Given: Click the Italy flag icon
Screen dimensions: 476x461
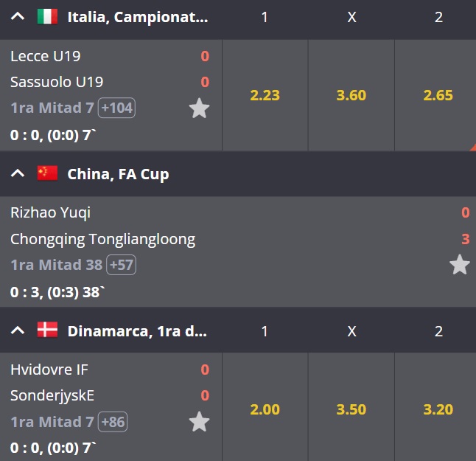Looking at the screenshot, I should tap(47, 16).
